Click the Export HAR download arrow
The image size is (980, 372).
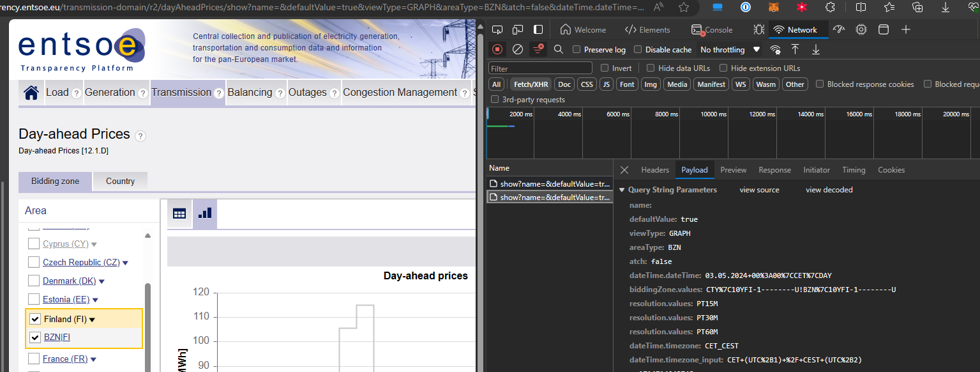coord(815,49)
